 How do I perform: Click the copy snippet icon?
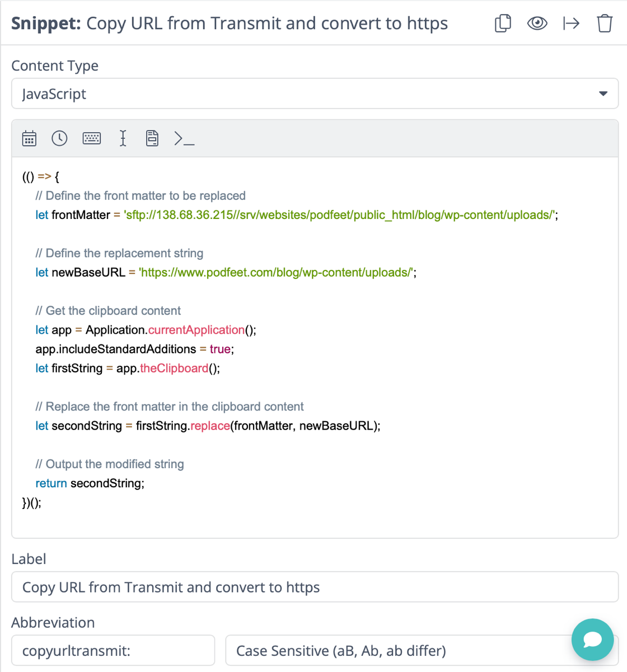click(503, 24)
